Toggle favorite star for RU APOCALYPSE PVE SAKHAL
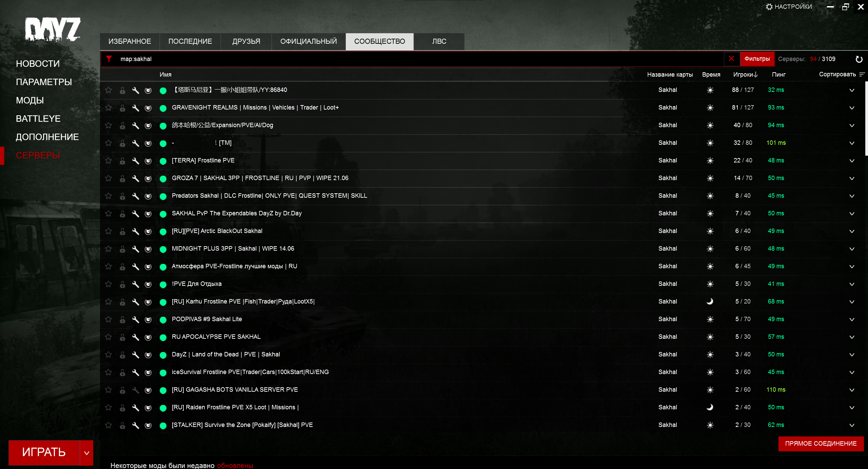 tap(108, 337)
